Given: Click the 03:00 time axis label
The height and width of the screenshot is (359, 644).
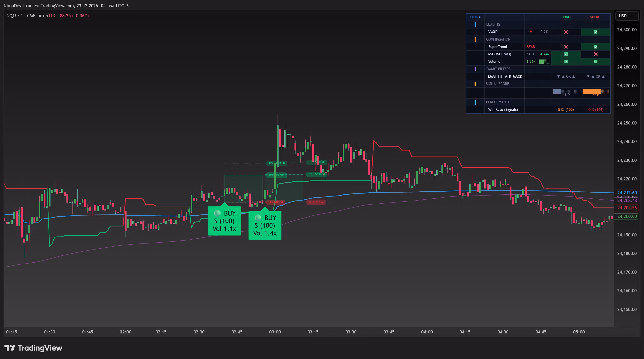Looking at the screenshot, I should tap(275, 332).
